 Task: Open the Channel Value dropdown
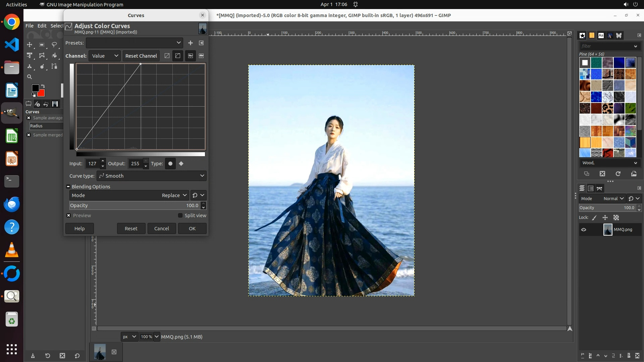(104, 56)
